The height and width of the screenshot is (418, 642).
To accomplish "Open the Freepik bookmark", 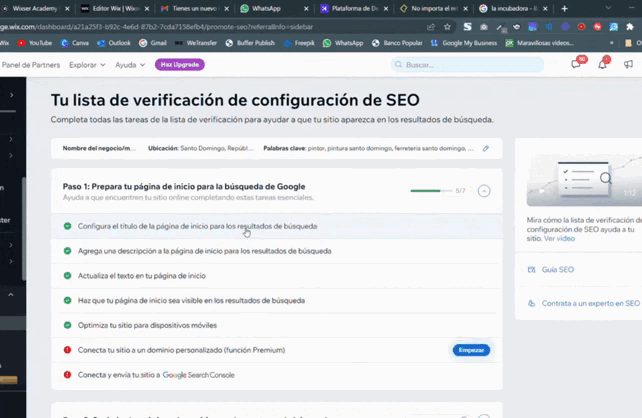I will coord(299,43).
